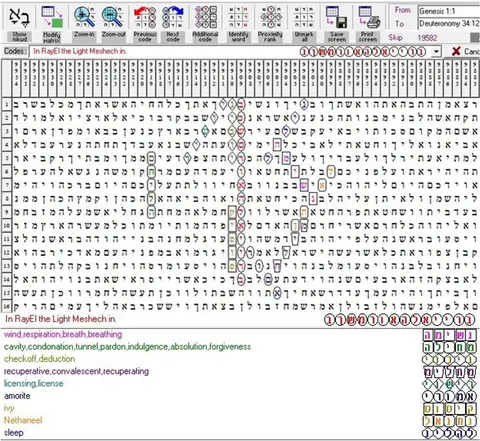Select the 'wind,respiration,breath,breathing' term
The image size is (480, 441).
[63, 334]
